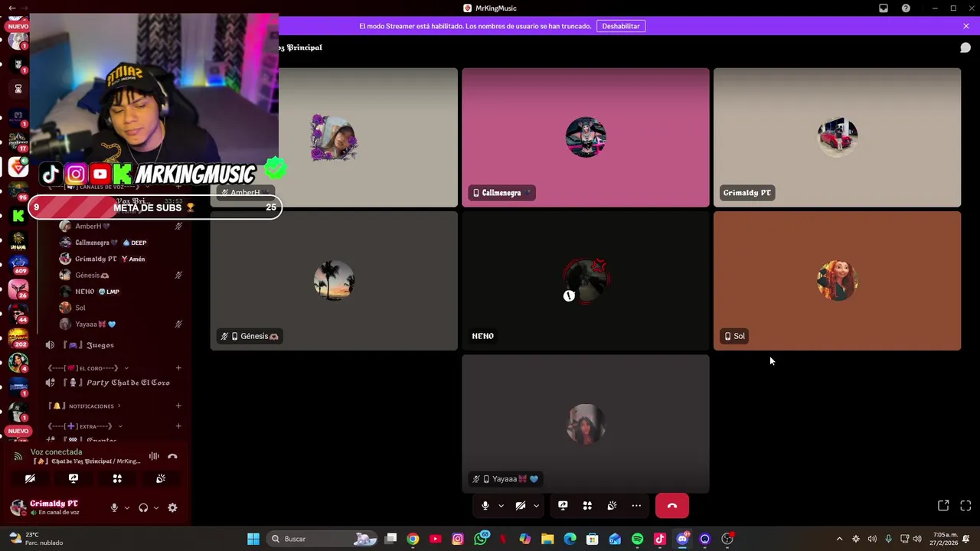
Task: Focus the Grimaldy PT video tile
Action: point(838,138)
